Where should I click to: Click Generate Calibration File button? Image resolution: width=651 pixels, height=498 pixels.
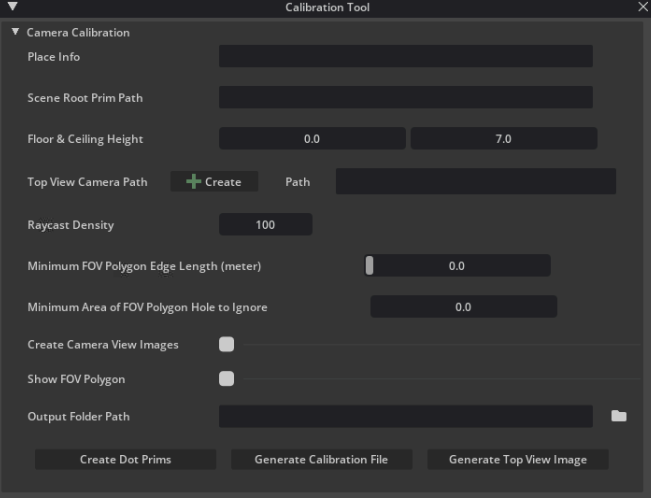click(x=321, y=459)
